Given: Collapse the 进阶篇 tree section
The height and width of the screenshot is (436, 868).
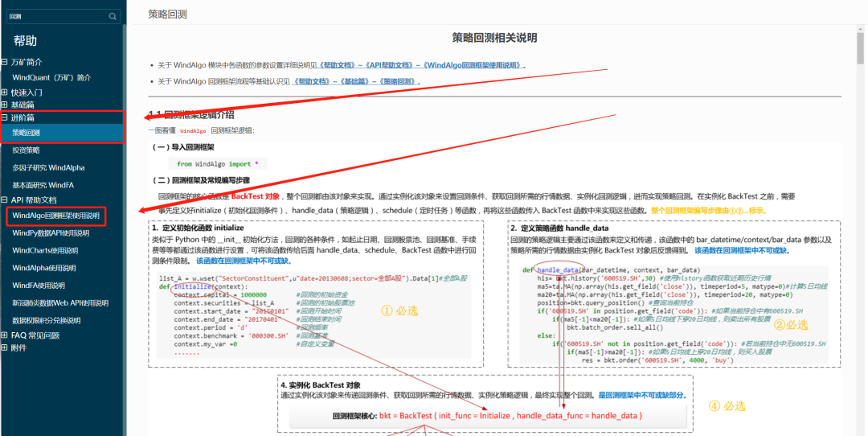Looking at the screenshot, I should click(5, 117).
